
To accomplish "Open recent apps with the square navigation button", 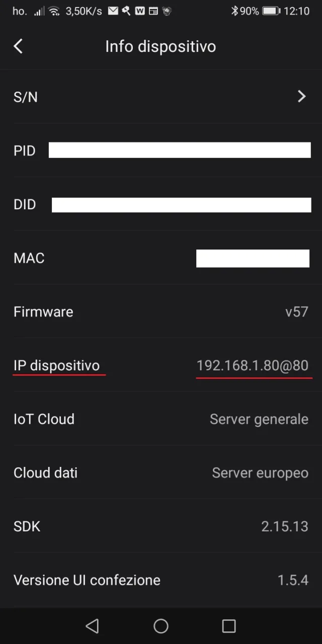I will (229, 626).
